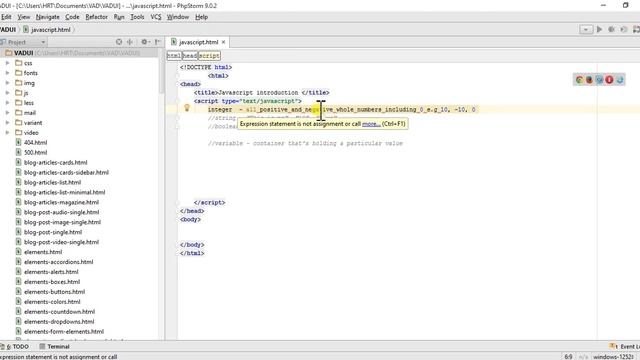The width and height of the screenshot is (640, 360).
Task: Select the VADUI project root folder
Action: click(x=78, y=53)
